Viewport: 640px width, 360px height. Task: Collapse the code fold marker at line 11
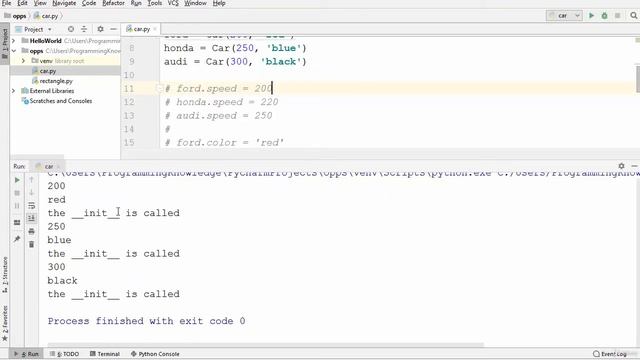[159, 88]
